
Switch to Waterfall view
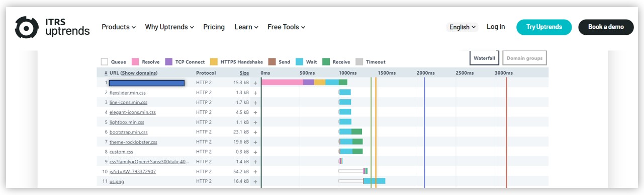[485, 58]
